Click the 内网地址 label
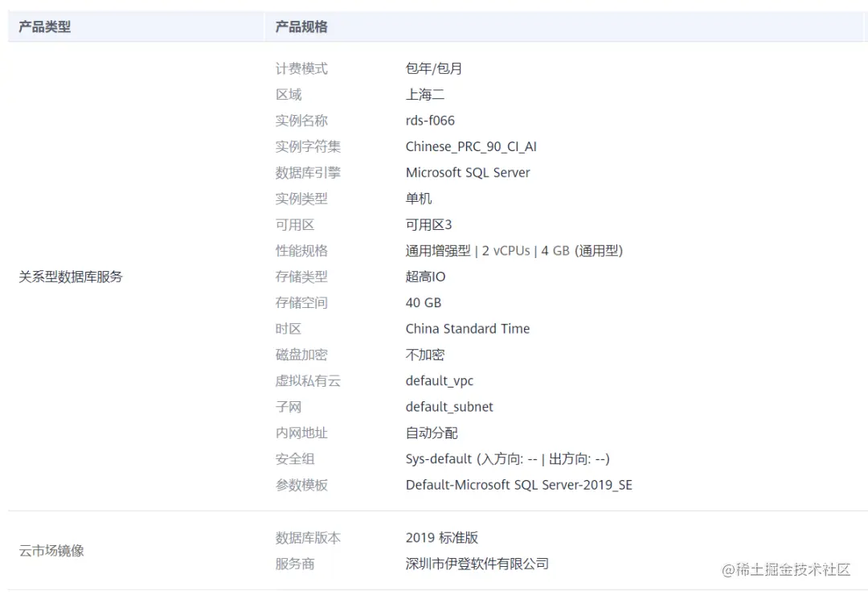 coord(301,433)
